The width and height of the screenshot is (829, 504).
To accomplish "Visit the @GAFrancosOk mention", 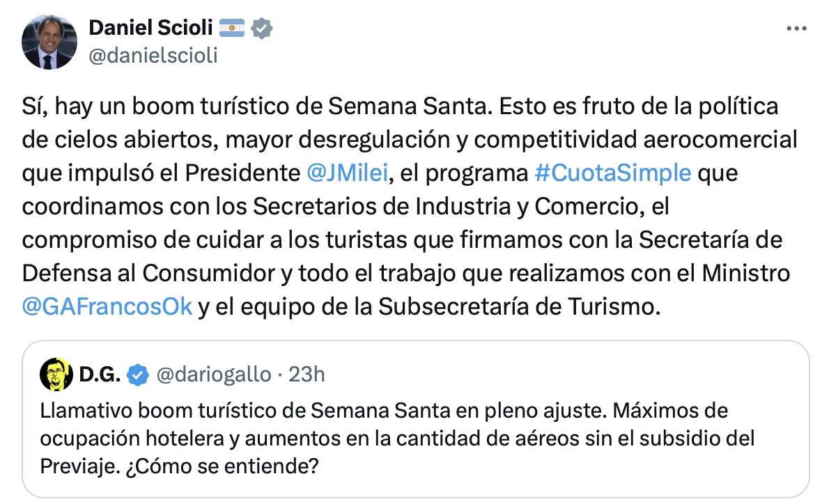I will 107,307.
